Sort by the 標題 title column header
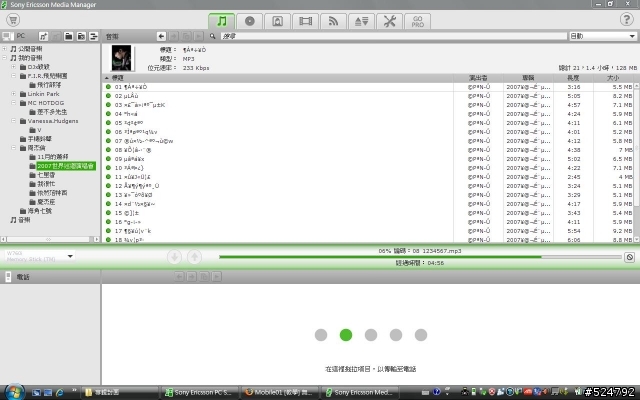This screenshot has height=400, width=640. pos(278,78)
